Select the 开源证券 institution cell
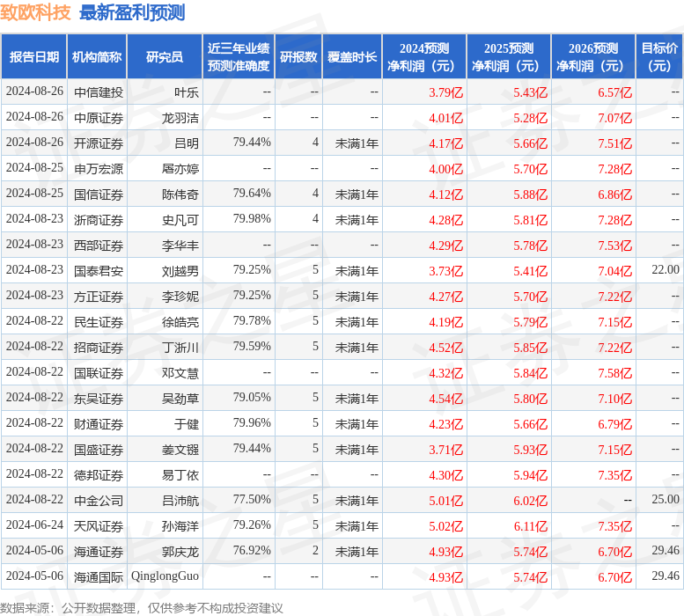The height and width of the screenshot is (616, 684). tap(99, 143)
